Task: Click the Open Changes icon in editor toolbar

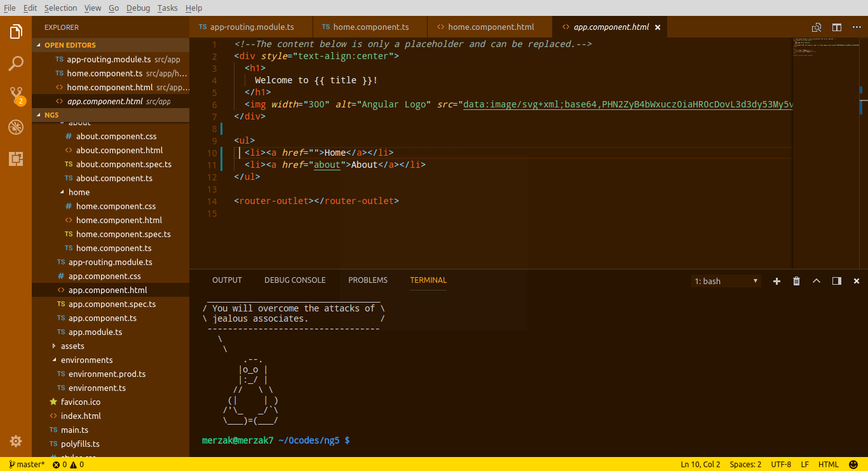Action: 817,27
